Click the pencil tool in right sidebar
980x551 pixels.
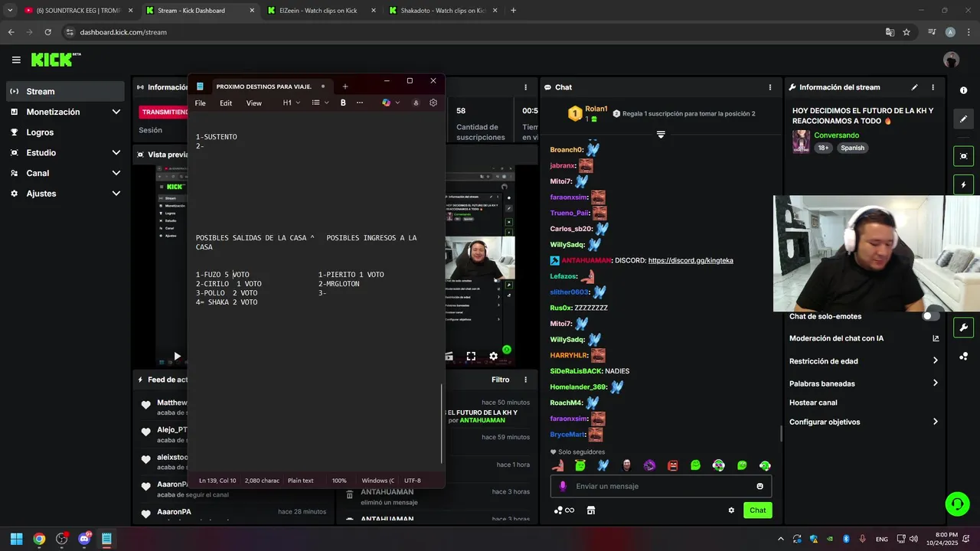[963, 119]
